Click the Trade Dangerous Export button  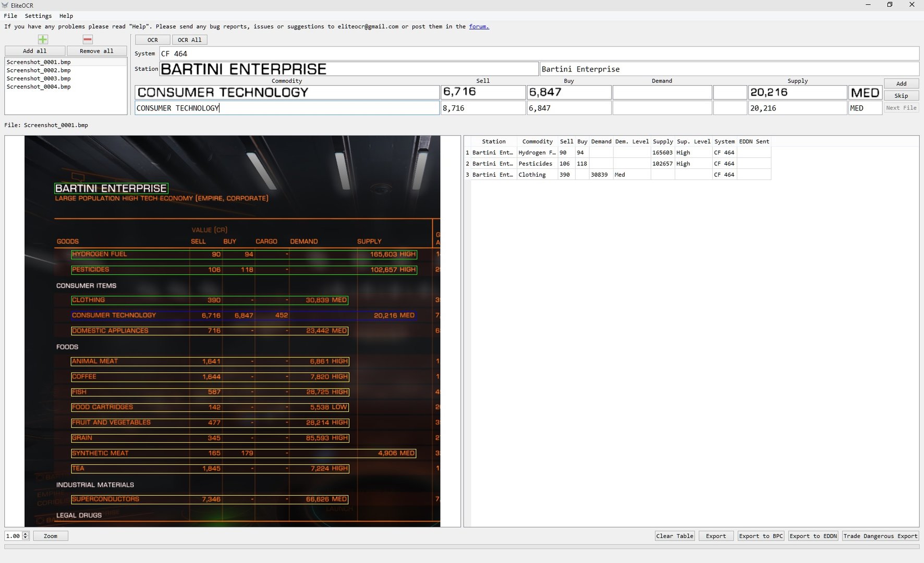coord(880,536)
